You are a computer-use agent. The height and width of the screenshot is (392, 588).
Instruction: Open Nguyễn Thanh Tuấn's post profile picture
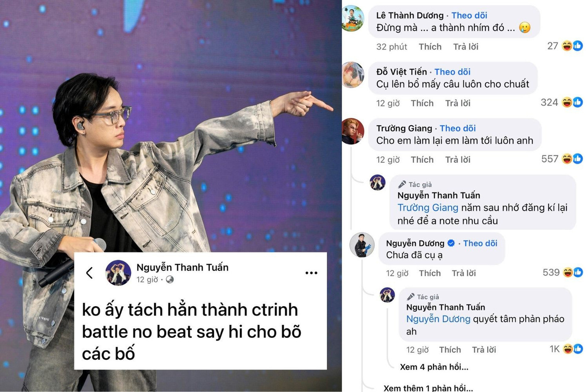[118, 273]
